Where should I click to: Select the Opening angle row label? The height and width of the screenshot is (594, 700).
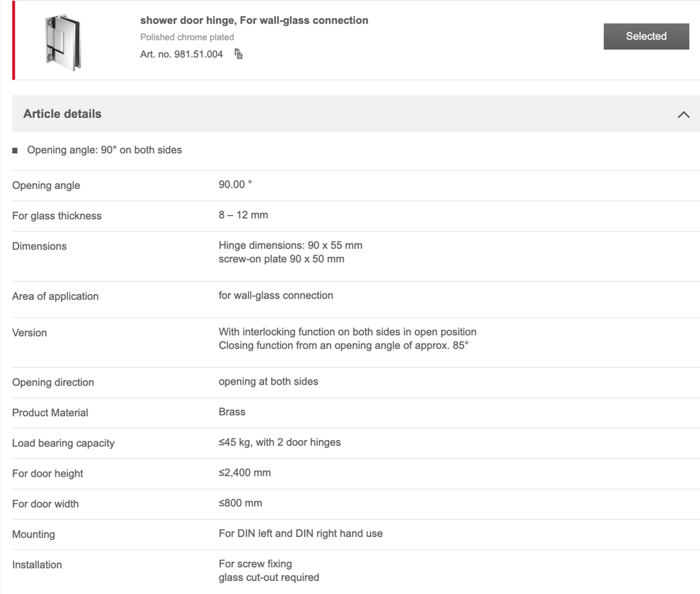[46, 185]
